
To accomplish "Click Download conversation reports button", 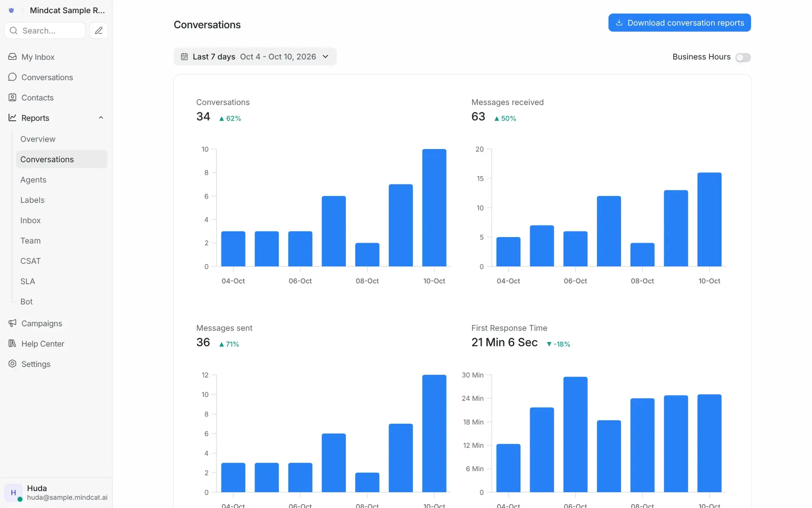I will point(680,23).
